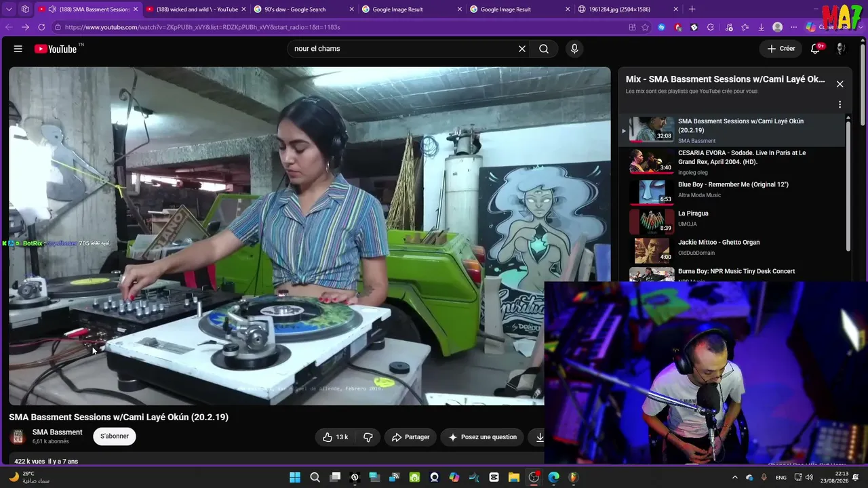Play CESARIA EVORA - Sodade playlist item

pos(732,161)
